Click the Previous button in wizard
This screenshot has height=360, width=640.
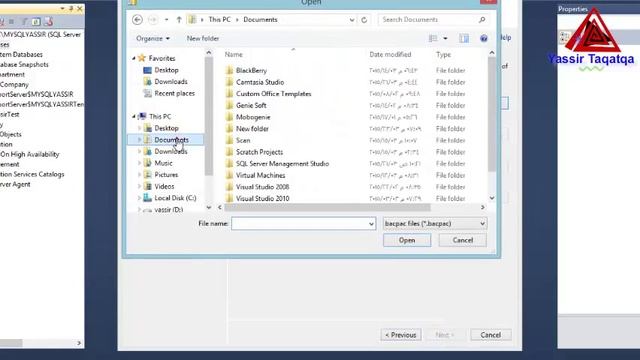click(401, 335)
